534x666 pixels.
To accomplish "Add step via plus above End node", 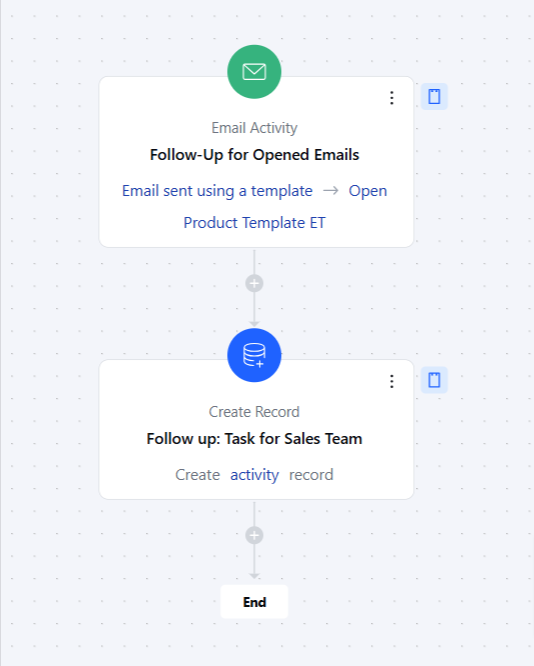I will pos(254,536).
